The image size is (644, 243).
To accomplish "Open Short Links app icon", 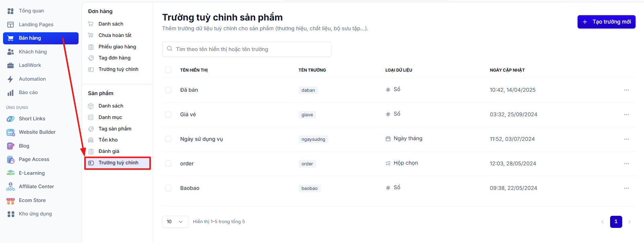I will [x=10, y=119].
